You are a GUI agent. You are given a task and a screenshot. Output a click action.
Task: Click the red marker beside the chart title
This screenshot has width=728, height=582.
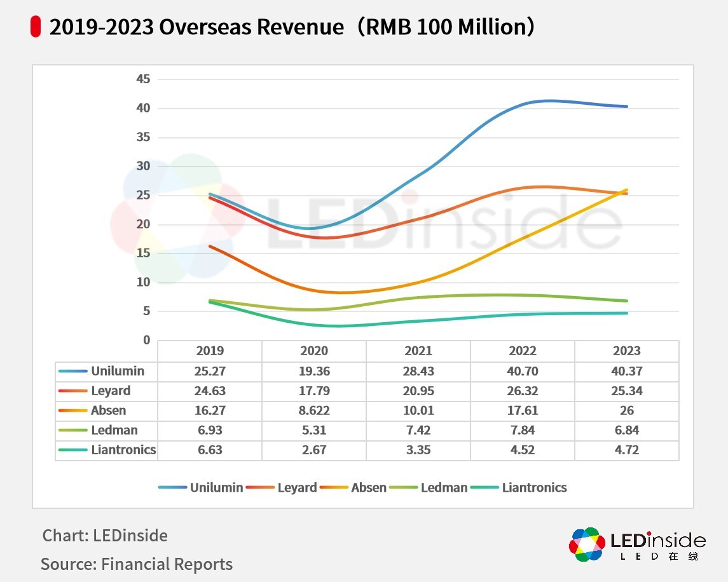click(36, 27)
